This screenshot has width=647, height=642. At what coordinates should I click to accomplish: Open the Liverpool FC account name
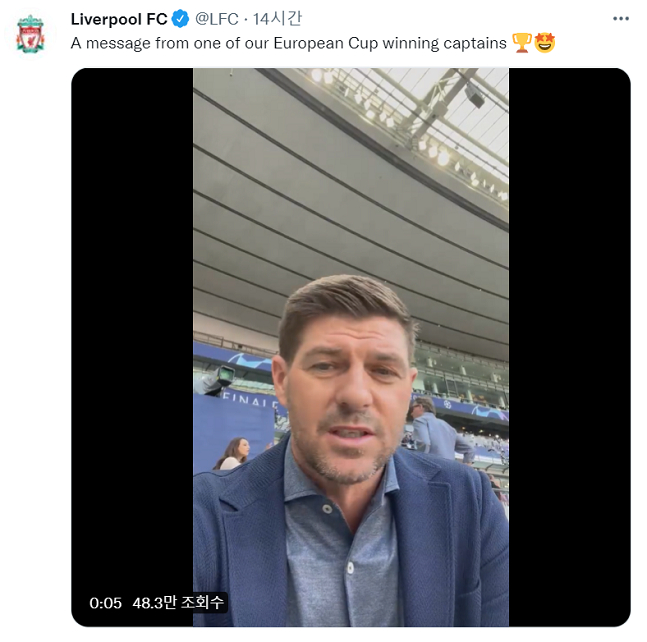tap(119, 19)
